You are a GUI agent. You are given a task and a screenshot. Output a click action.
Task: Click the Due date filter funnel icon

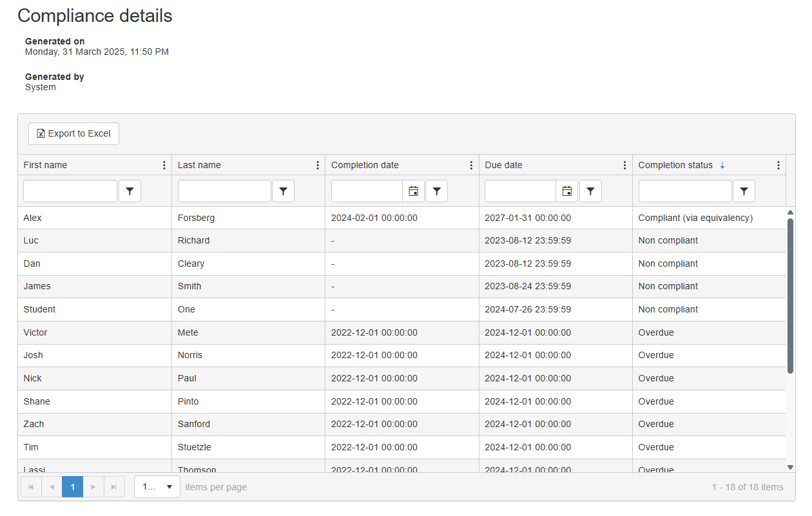[590, 191]
